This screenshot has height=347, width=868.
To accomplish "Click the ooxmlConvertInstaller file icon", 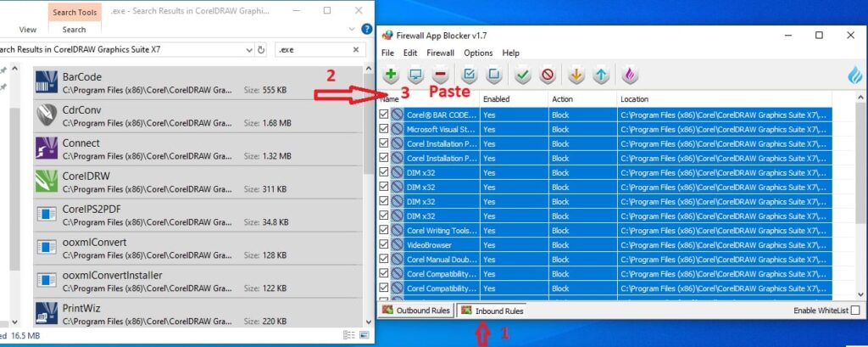I will coord(47,281).
